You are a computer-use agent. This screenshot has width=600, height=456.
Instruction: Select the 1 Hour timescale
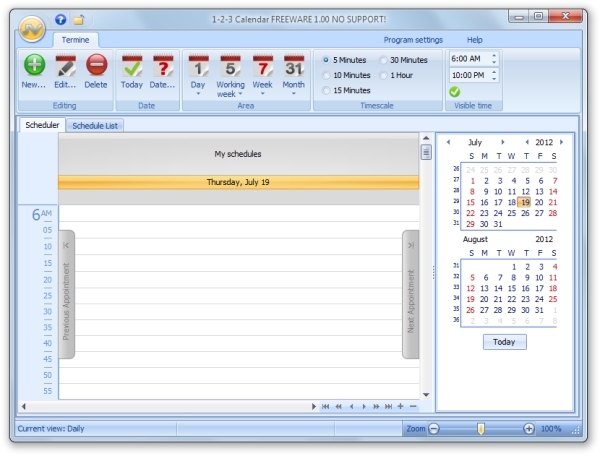pyautogui.click(x=383, y=75)
